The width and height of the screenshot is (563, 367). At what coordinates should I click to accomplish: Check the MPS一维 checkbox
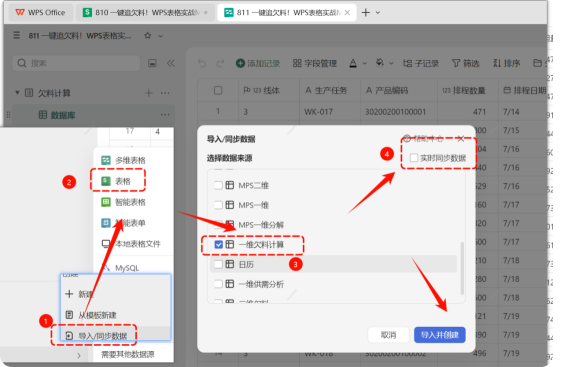(218, 205)
